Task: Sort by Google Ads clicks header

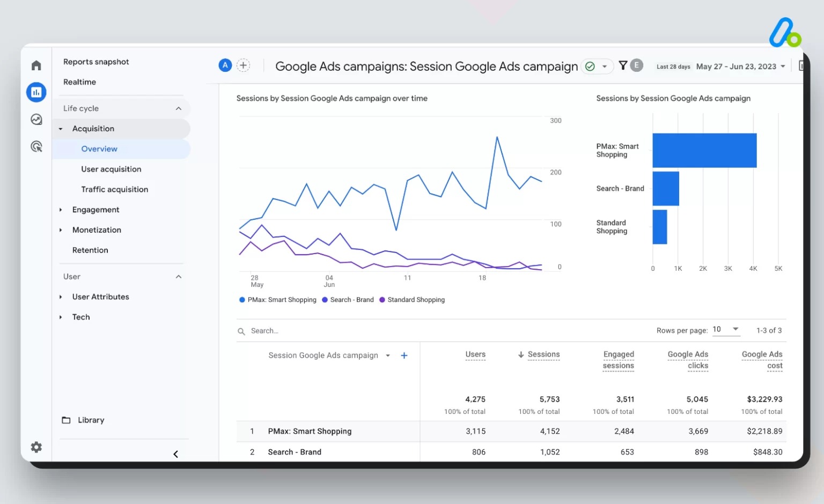Action: tap(688, 360)
